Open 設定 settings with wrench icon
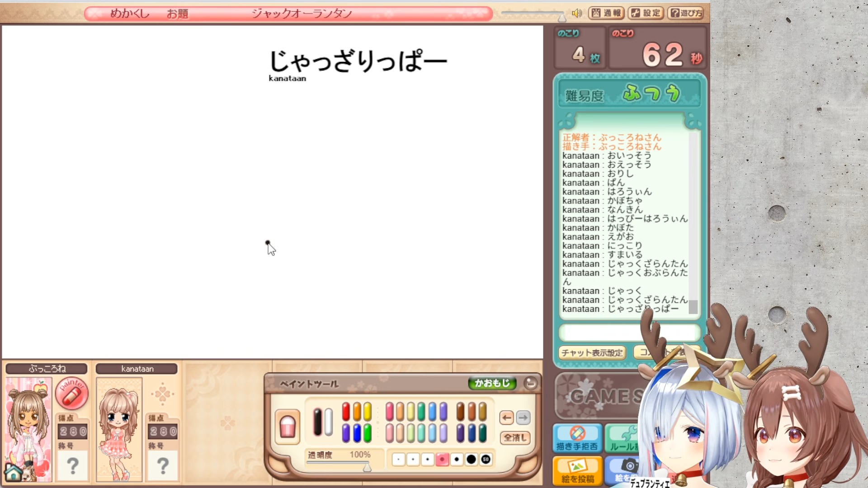The image size is (868, 488). 646,13
